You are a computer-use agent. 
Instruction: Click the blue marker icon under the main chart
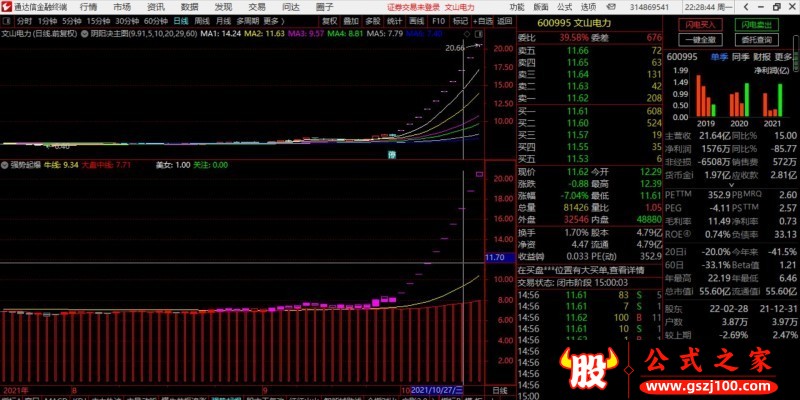(392, 154)
